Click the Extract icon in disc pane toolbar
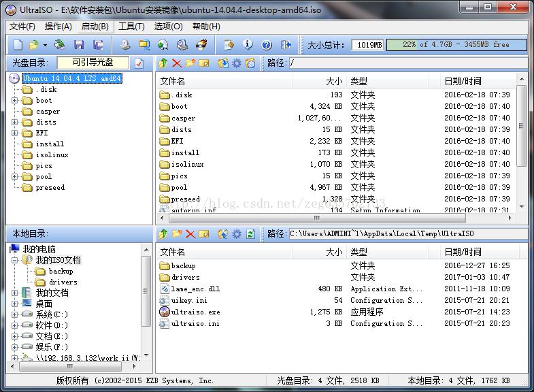The width and height of the screenshot is (534, 392). click(x=223, y=63)
